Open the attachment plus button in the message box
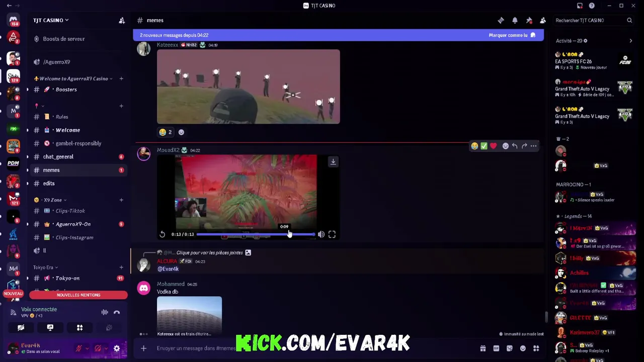The image size is (644, 362). (143, 348)
